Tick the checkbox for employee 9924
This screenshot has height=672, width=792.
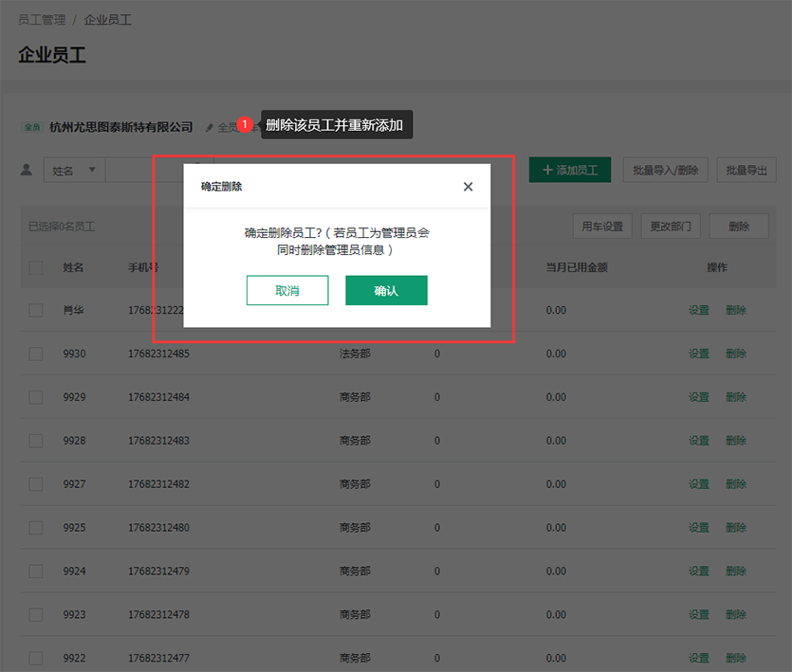pos(36,572)
